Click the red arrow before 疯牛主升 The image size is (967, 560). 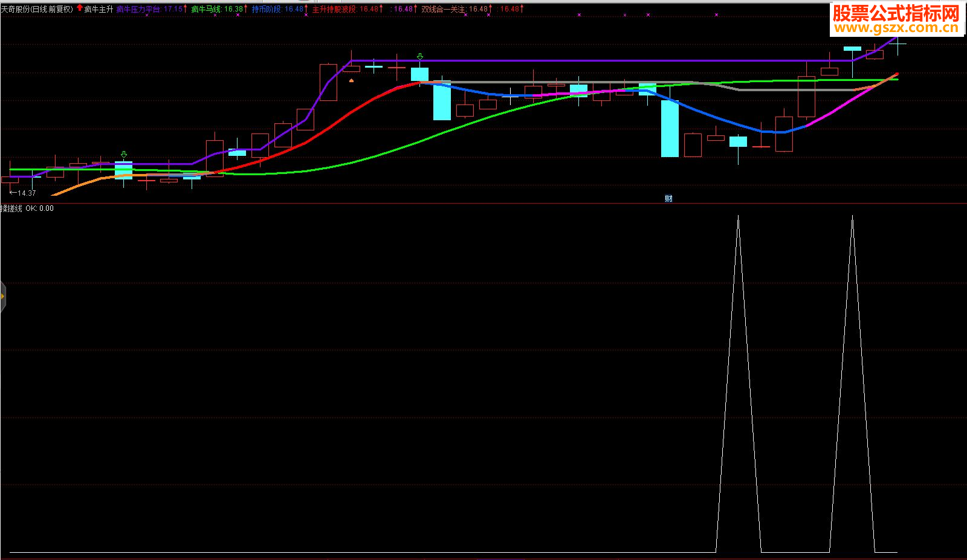point(80,8)
